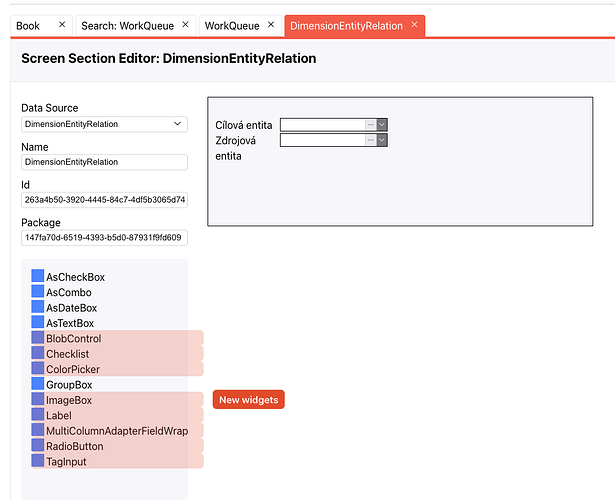Select the TagInput widget label

66,462
